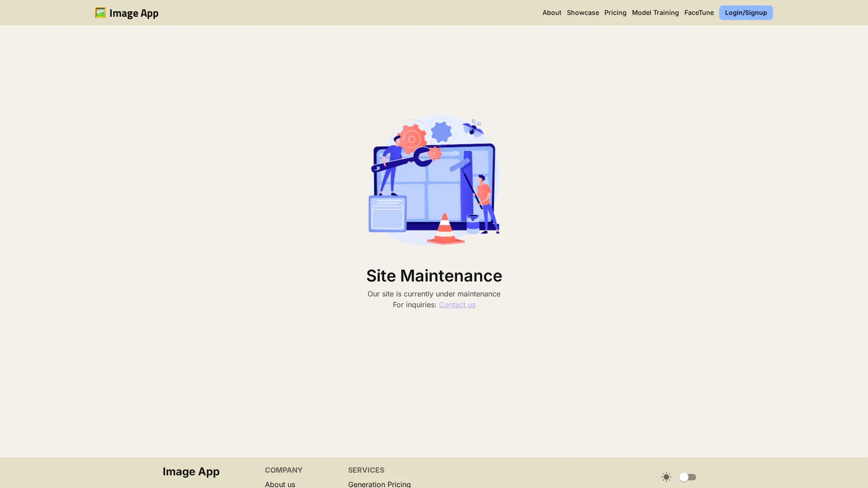
Task: Toggle the dark mode switch
Action: 687,477
